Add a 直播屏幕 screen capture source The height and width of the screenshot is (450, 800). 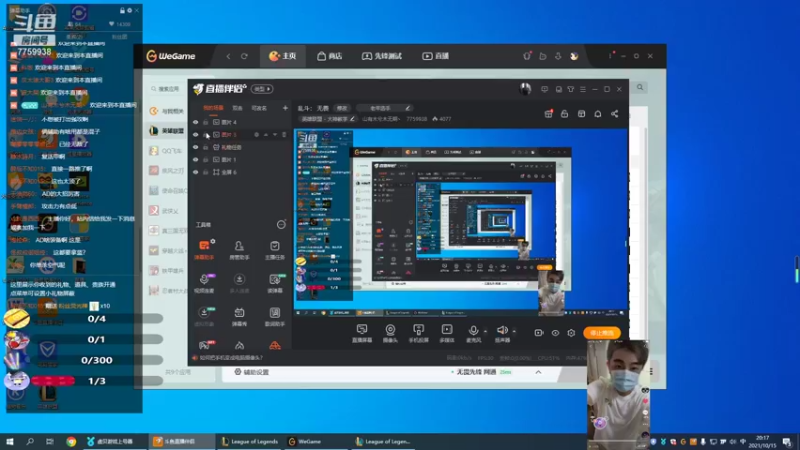(x=362, y=333)
